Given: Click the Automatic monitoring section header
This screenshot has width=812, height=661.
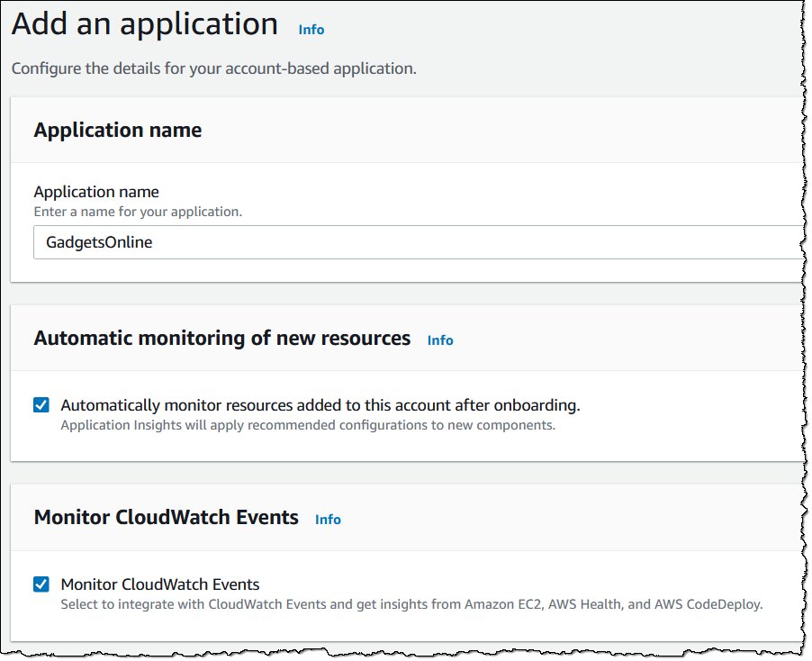Looking at the screenshot, I should (221, 338).
